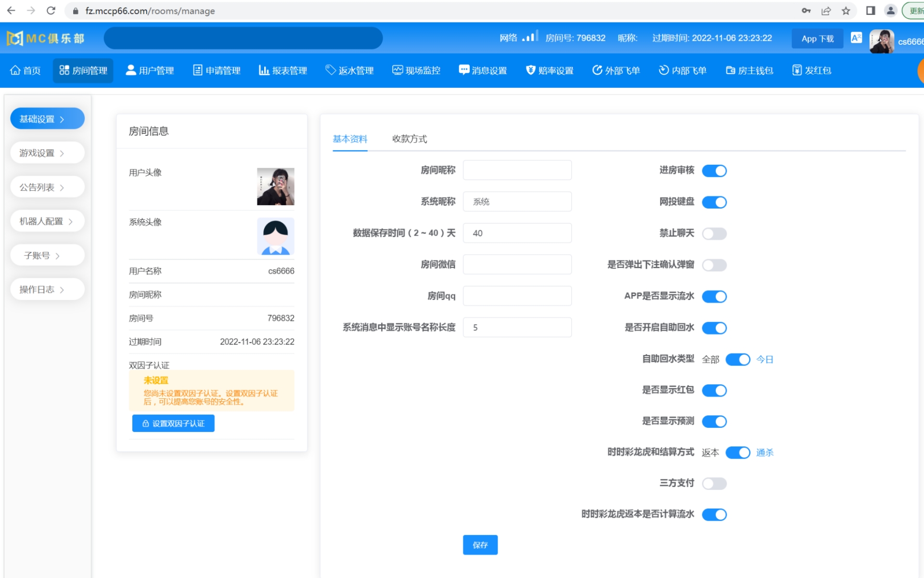Expand 公告列表 sidebar section
The height and width of the screenshot is (578, 924).
tap(47, 187)
